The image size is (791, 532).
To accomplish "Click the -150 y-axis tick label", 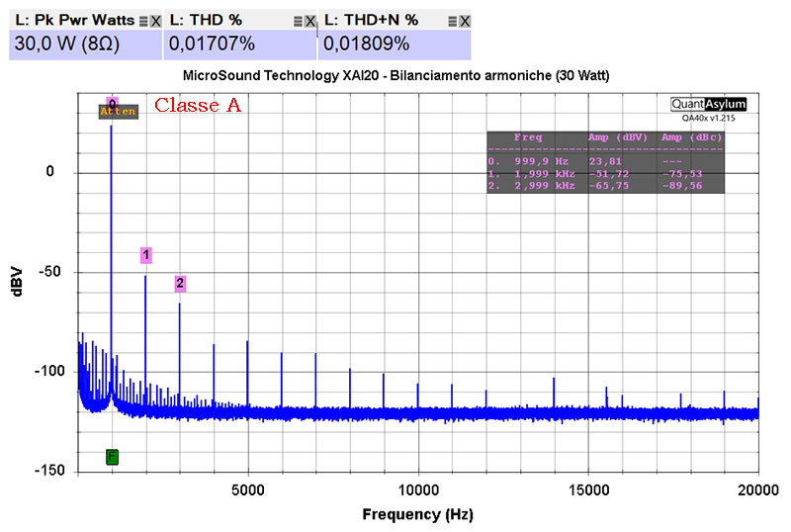I will pyautogui.click(x=50, y=471).
